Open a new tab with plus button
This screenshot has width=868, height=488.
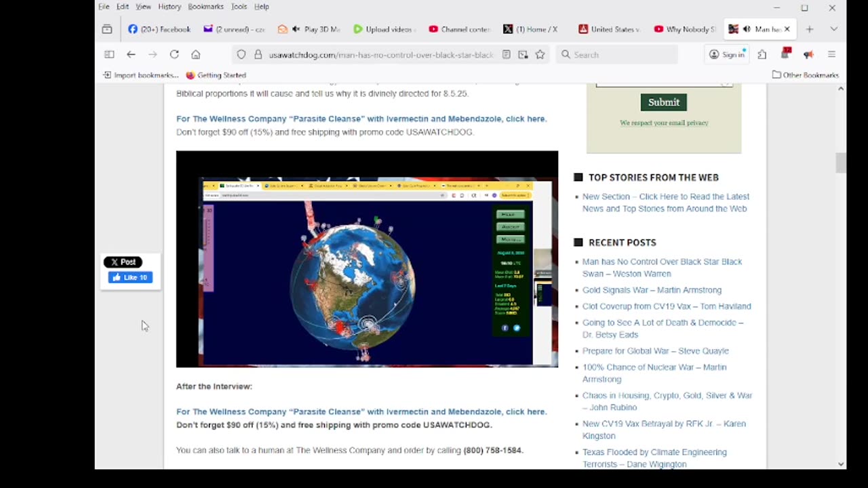(809, 29)
